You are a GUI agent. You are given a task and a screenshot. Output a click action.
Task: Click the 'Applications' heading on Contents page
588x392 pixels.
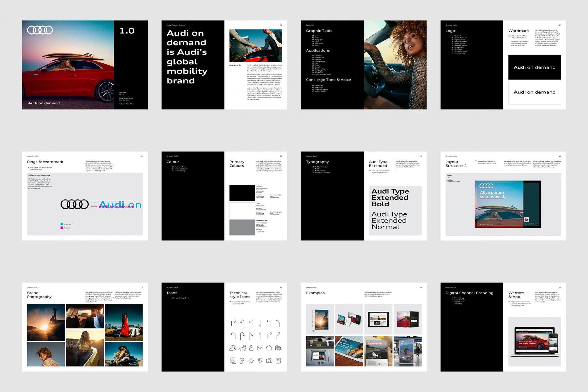(318, 50)
